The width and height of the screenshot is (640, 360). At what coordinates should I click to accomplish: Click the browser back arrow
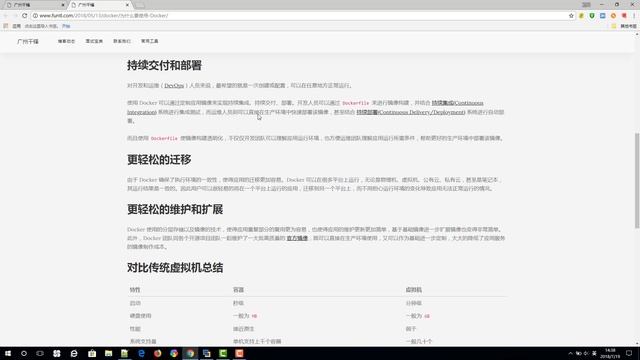[x=6, y=16]
